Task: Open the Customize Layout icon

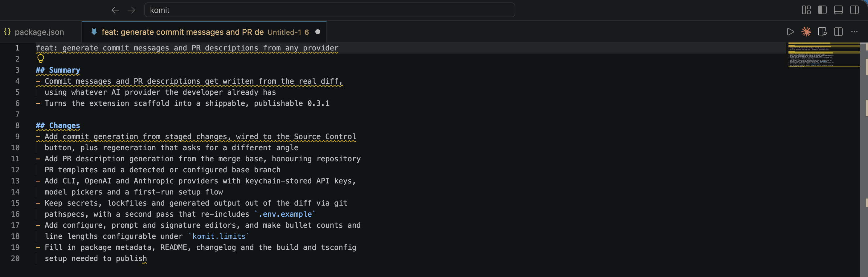Action: [806, 10]
